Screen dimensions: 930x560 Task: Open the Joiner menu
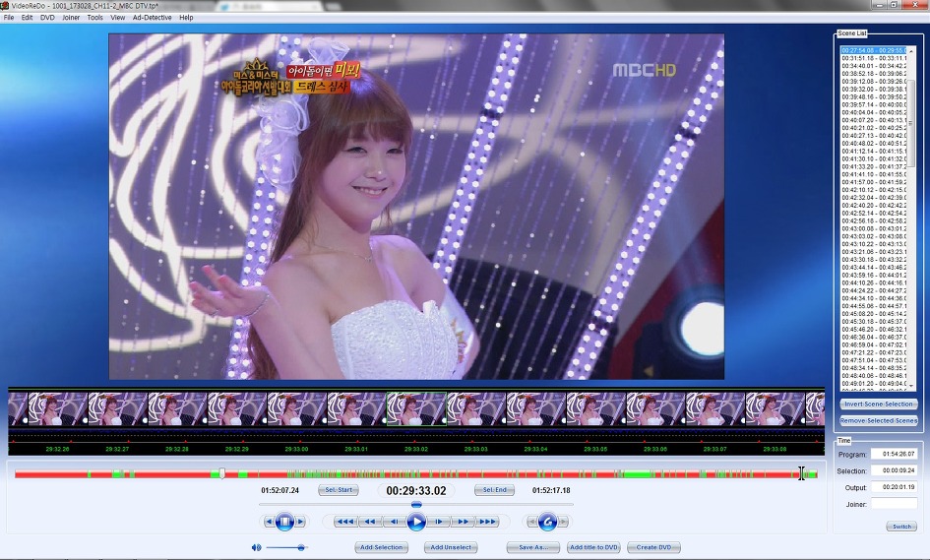[71, 18]
